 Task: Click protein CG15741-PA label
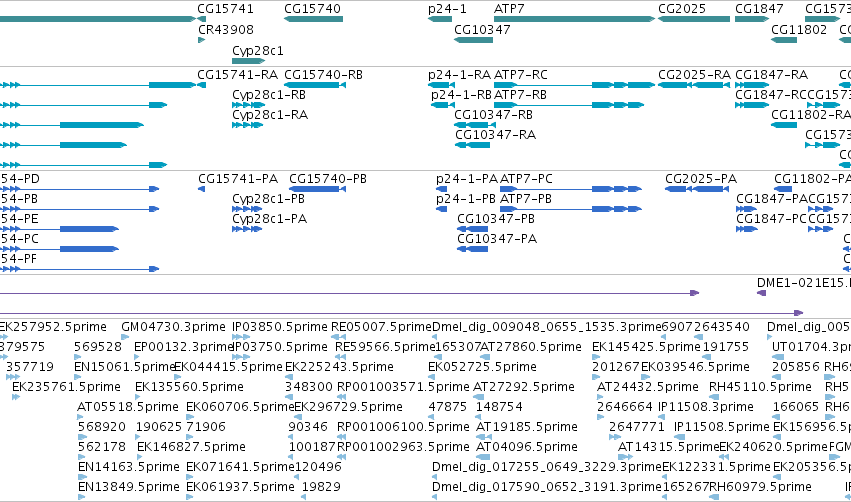[238, 179]
